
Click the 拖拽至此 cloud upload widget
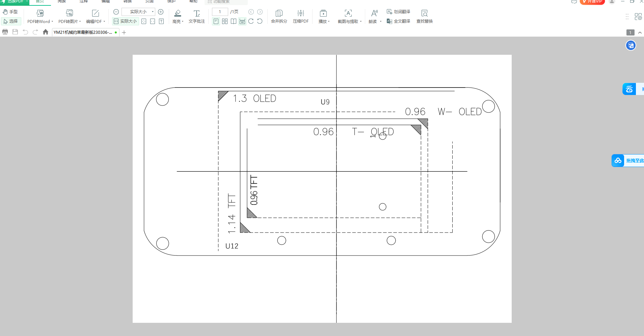click(628, 161)
